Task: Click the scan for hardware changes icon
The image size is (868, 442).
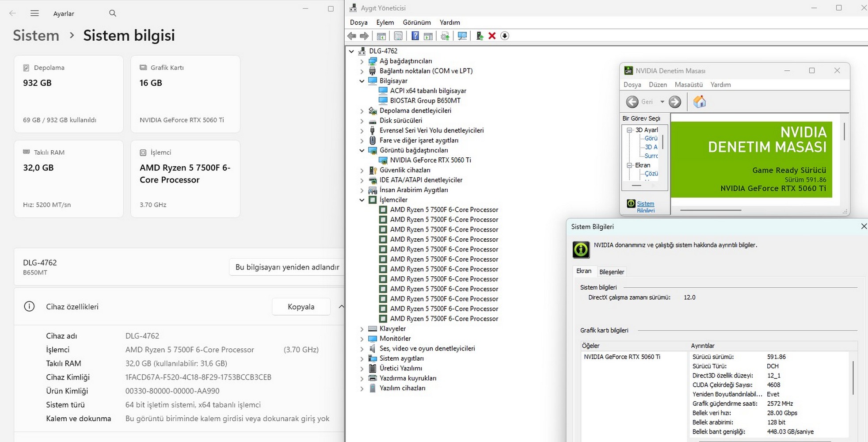Action: point(462,36)
